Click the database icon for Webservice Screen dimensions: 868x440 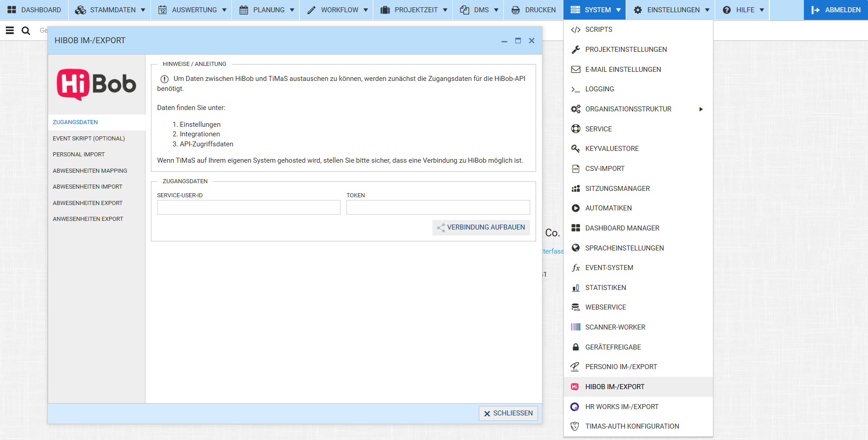click(576, 307)
